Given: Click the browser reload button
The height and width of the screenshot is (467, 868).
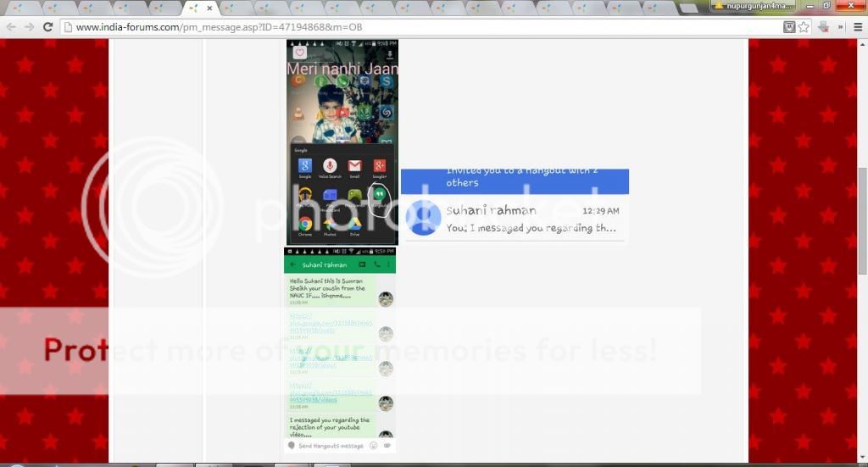Looking at the screenshot, I should (x=47, y=27).
